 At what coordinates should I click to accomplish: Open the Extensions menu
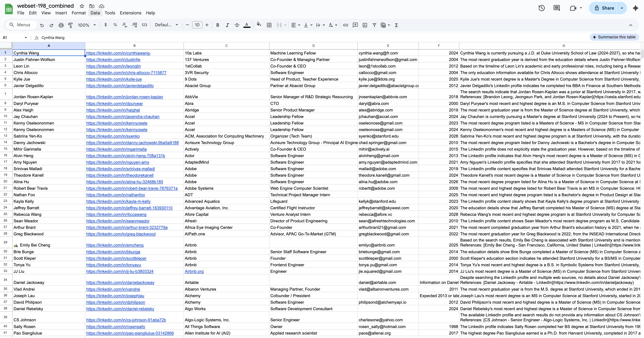(x=130, y=13)
